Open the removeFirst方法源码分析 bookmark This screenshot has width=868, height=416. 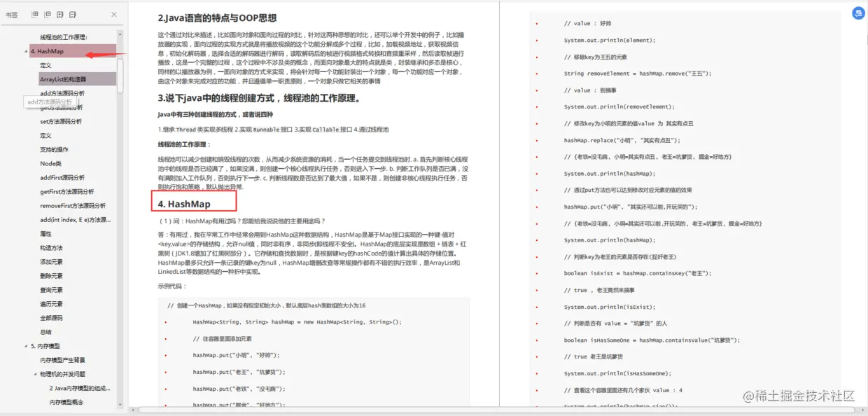73,206
